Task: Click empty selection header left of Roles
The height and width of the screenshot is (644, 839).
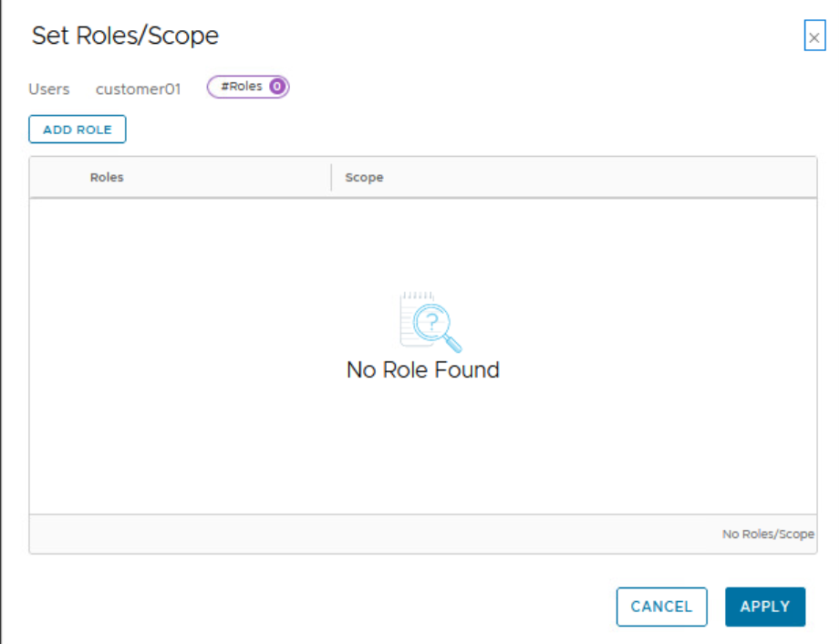Action: click(55, 177)
